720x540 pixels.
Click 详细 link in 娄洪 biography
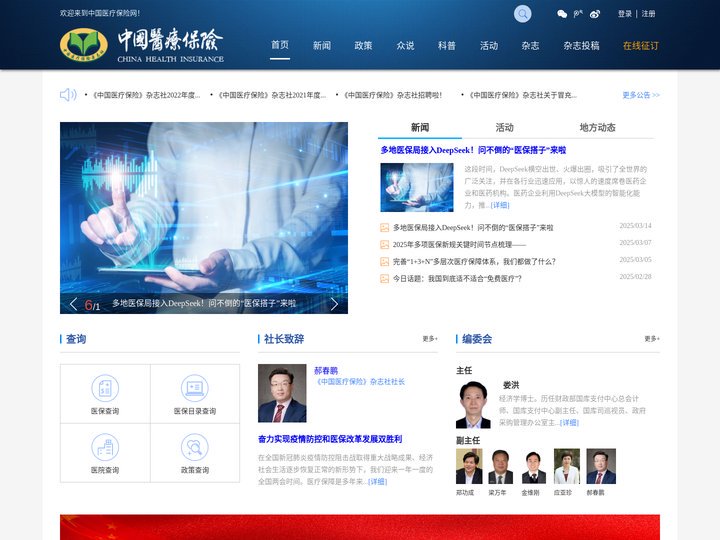coord(569,423)
